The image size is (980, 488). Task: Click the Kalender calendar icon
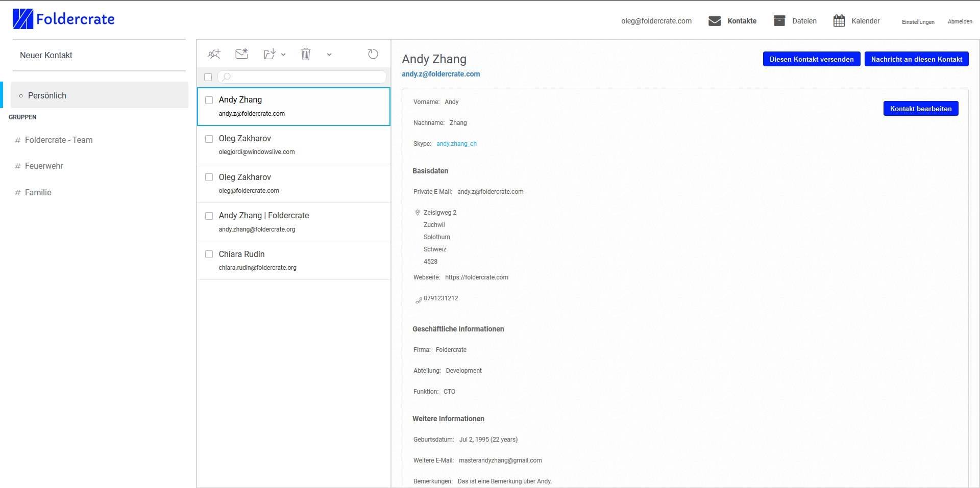pyautogui.click(x=839, y=21)
